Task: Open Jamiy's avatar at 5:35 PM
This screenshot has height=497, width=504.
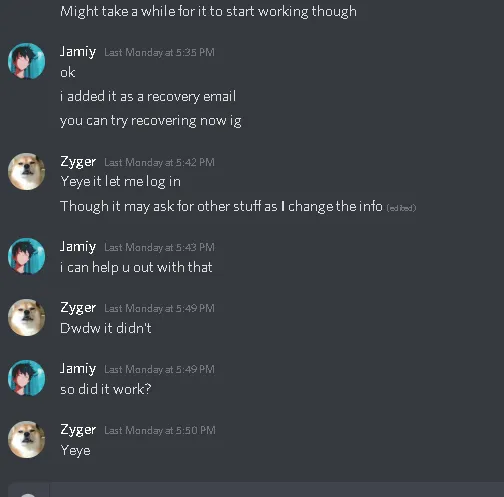Action: [x=26, y=61]
